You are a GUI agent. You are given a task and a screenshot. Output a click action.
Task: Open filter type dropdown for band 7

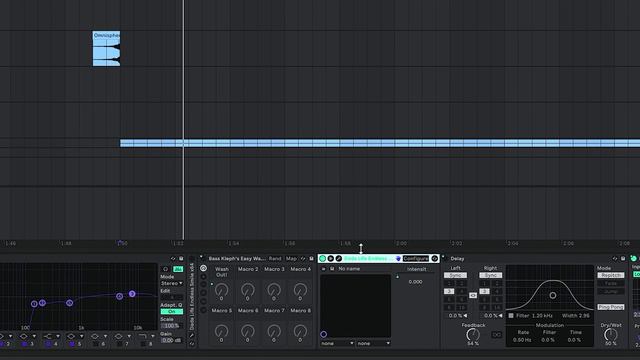(122, 336)
